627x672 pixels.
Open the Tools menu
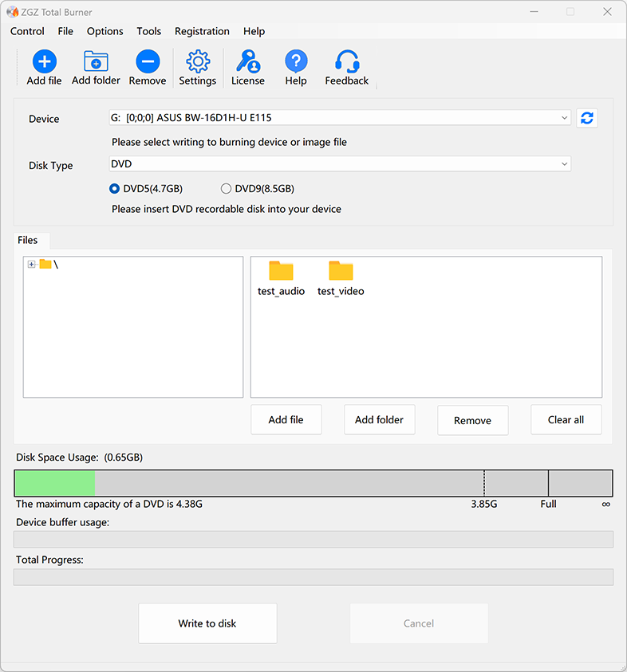coord(149,31)
